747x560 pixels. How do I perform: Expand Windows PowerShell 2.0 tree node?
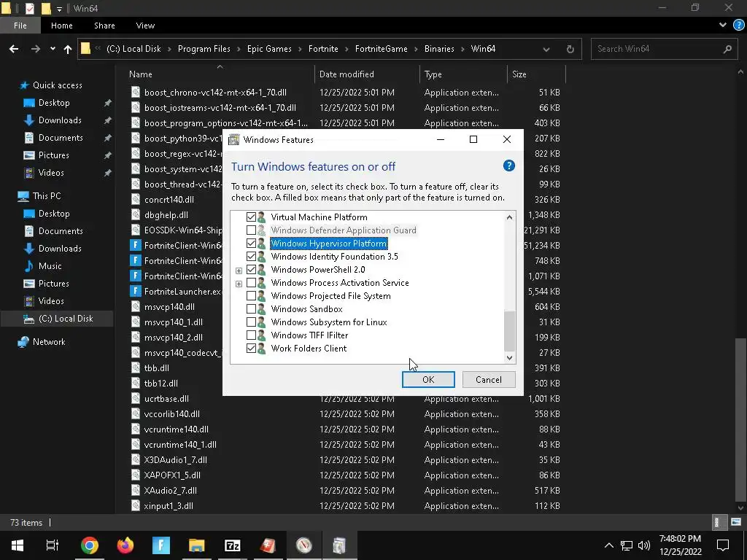239,271
